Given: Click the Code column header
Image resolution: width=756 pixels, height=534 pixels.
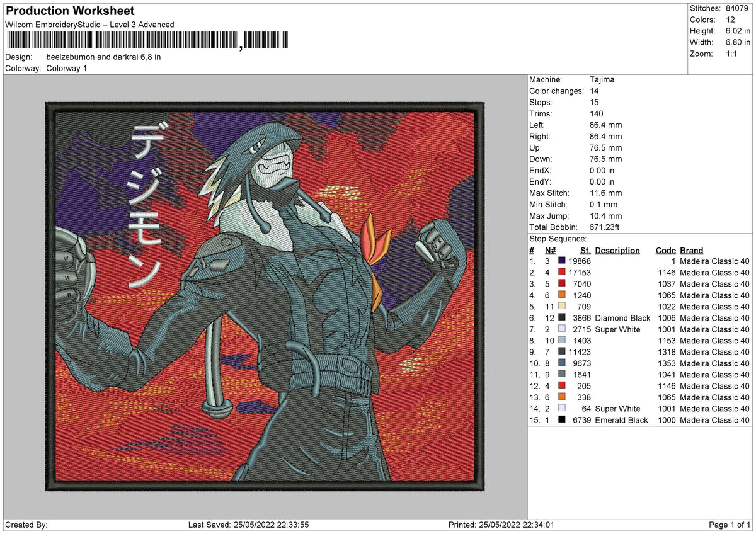Looking at the screenshot, I should click(x=665, y=251).
